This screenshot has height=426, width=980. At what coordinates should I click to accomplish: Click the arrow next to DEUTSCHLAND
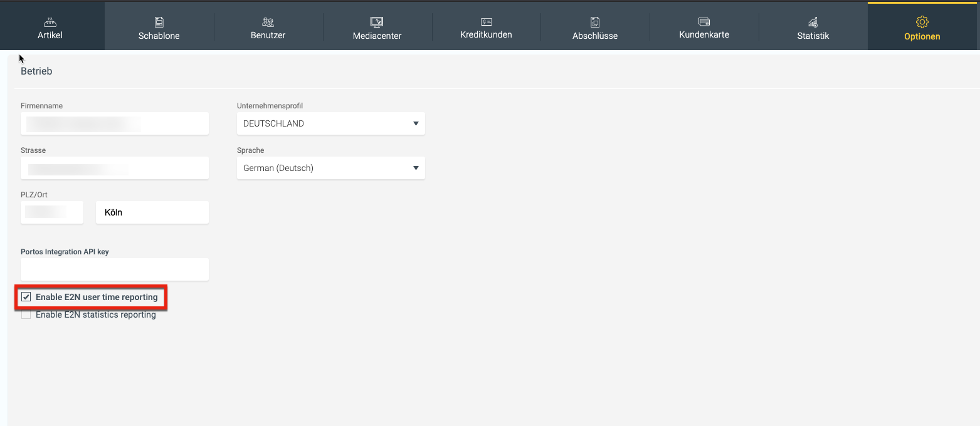click(x=416, y=123)
